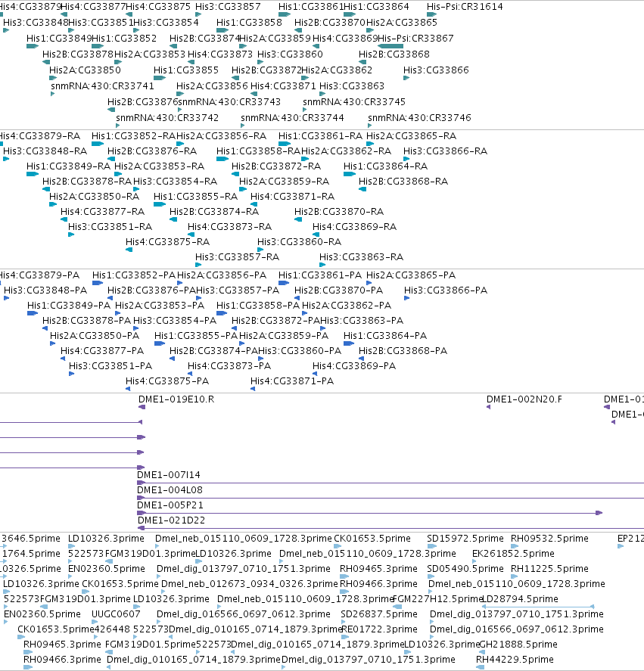Click the His-Psi:CR31614 gene arrow glyph

[x=432, y=14]
